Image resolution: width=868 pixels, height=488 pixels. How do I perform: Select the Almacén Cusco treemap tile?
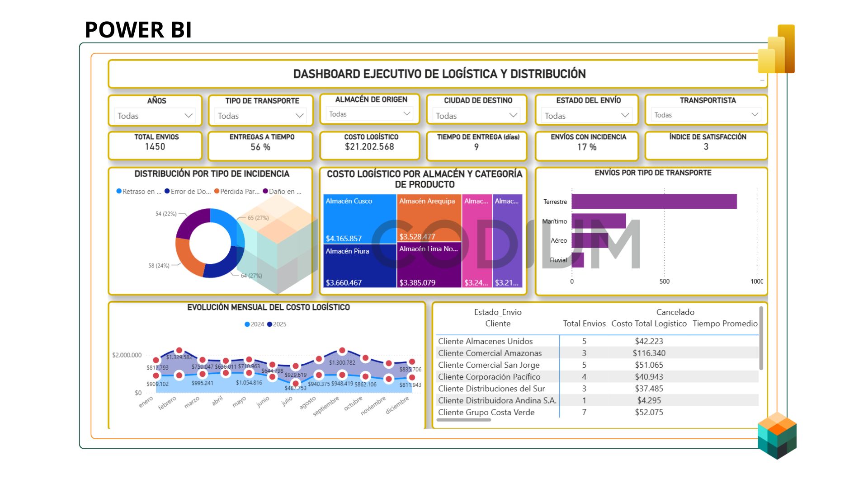[360, 219]
